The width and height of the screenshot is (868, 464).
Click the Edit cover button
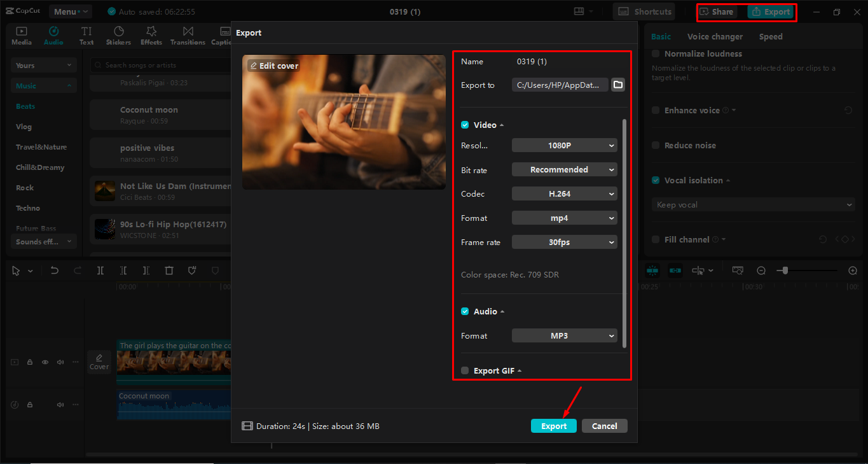(x=273, y=66)
